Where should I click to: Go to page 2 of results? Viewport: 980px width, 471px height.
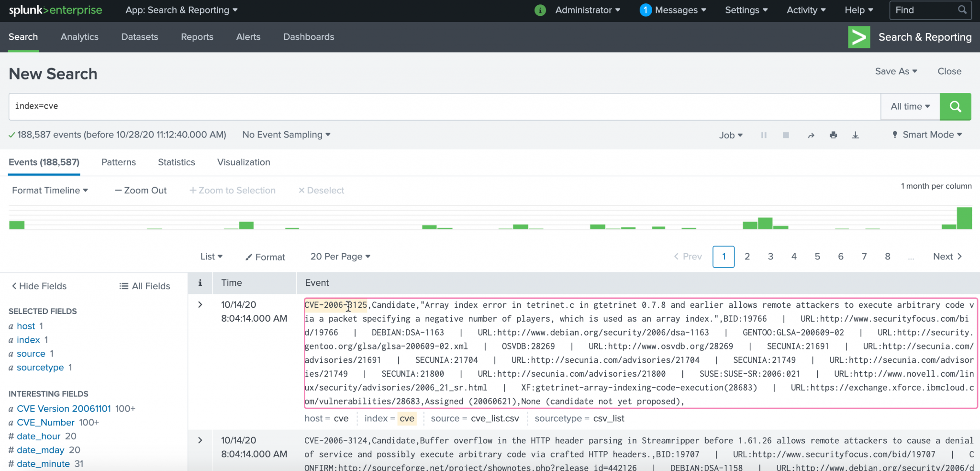coord(747,257)
